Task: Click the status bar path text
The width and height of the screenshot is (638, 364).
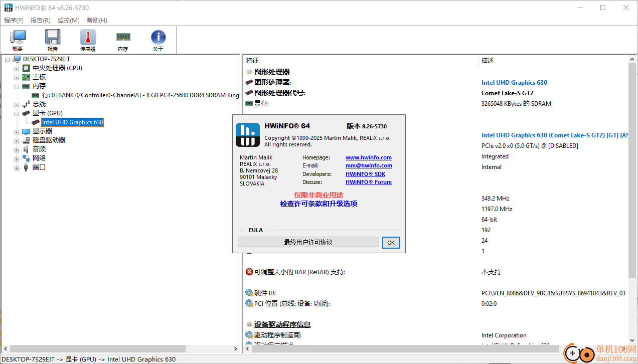Action: click(x=90, y=359)
